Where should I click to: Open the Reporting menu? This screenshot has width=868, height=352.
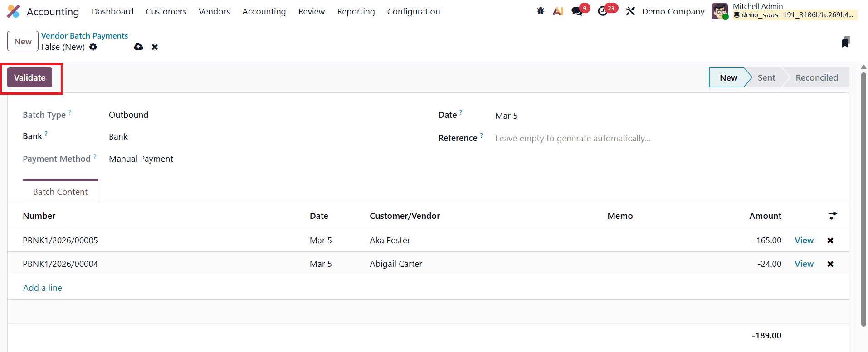tap(356, 11)
